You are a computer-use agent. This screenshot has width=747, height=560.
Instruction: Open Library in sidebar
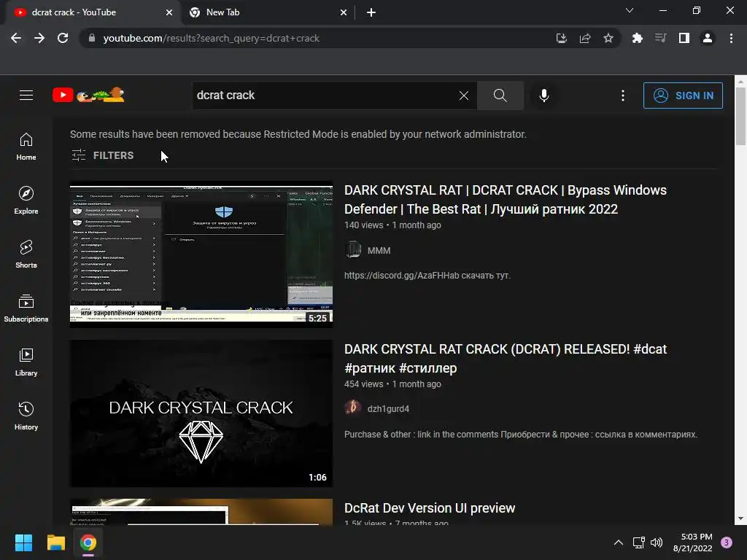pos(26,362)
